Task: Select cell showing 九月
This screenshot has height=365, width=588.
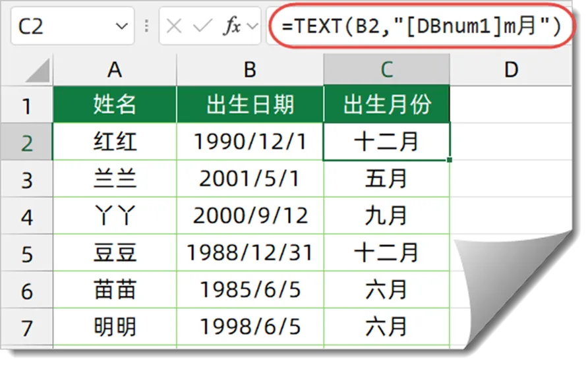Action: pyautogui.click(x=387, y=216)
